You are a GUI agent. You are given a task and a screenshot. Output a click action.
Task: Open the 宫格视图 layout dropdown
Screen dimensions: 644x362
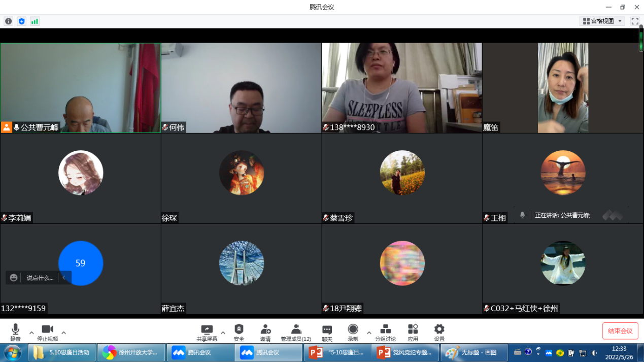point(602,21)
